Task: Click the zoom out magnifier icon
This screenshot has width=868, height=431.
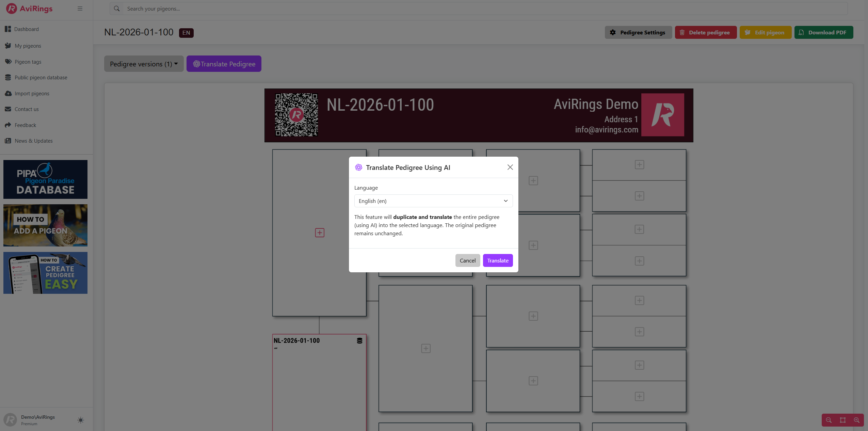Action: point(829,420)
